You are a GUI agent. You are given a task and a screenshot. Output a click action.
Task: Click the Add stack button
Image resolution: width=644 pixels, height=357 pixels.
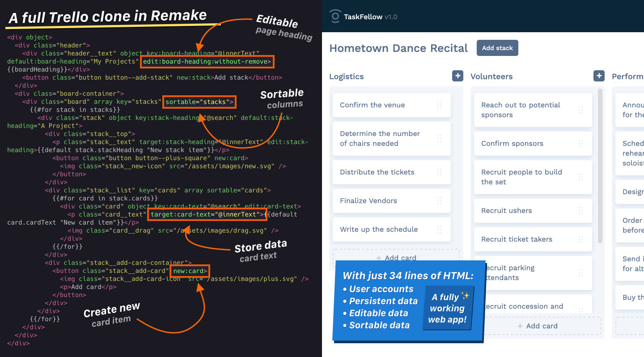point(497,48)
